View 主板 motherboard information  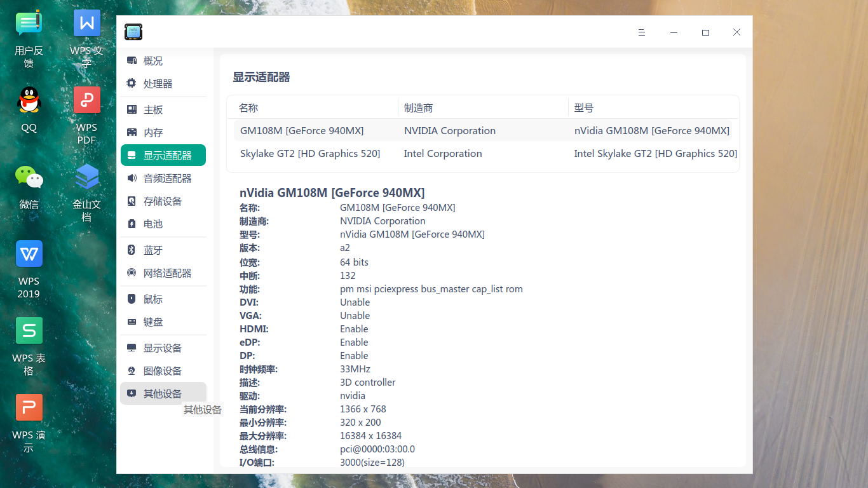pyautogui.click(x=153, y=109)
